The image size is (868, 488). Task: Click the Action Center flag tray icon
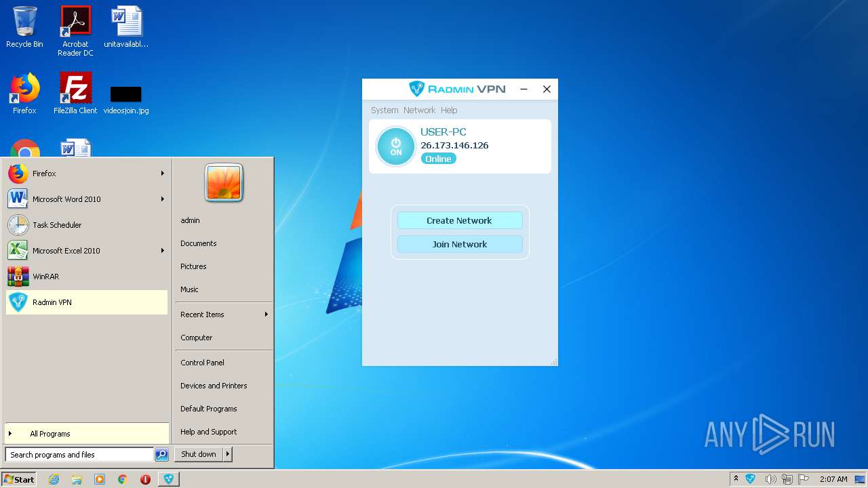804,479
